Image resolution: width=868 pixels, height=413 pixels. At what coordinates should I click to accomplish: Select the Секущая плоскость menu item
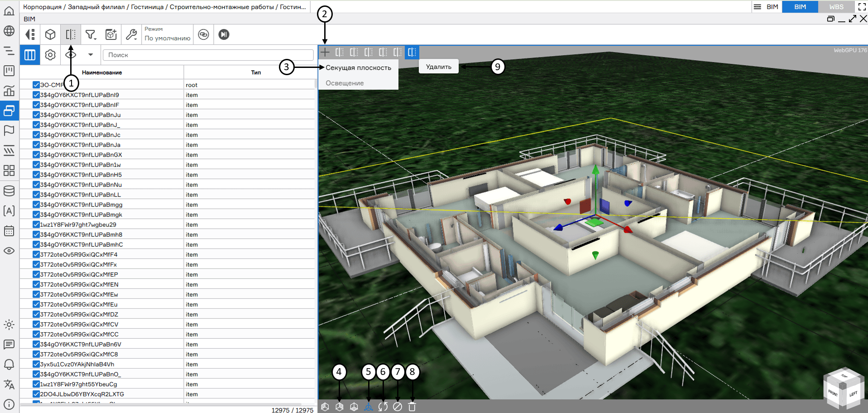358,67
